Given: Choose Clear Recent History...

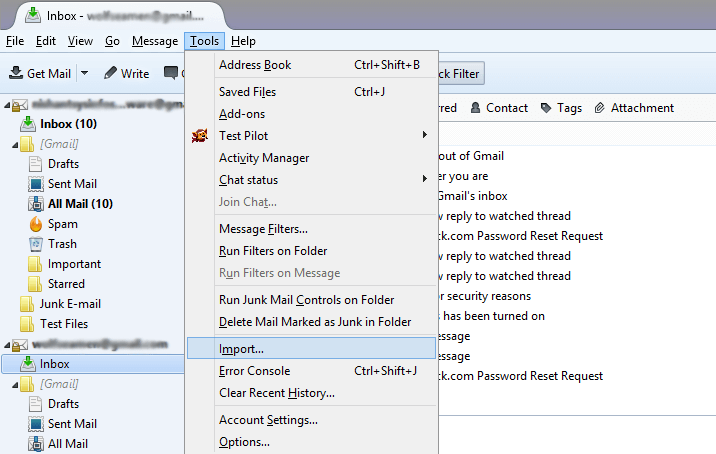Looking at the screenshot, I should coord(311,393).
